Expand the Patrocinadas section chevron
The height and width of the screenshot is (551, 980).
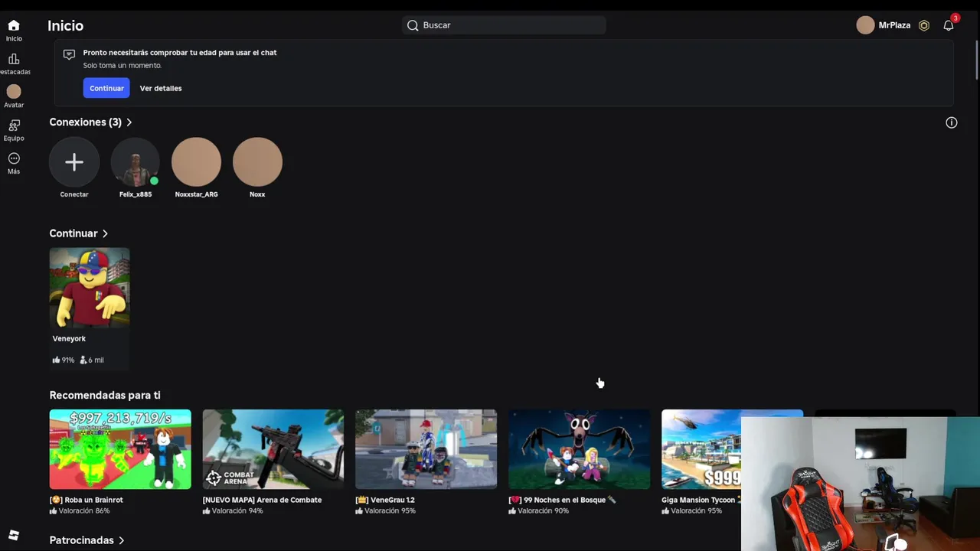coord(121,540)
